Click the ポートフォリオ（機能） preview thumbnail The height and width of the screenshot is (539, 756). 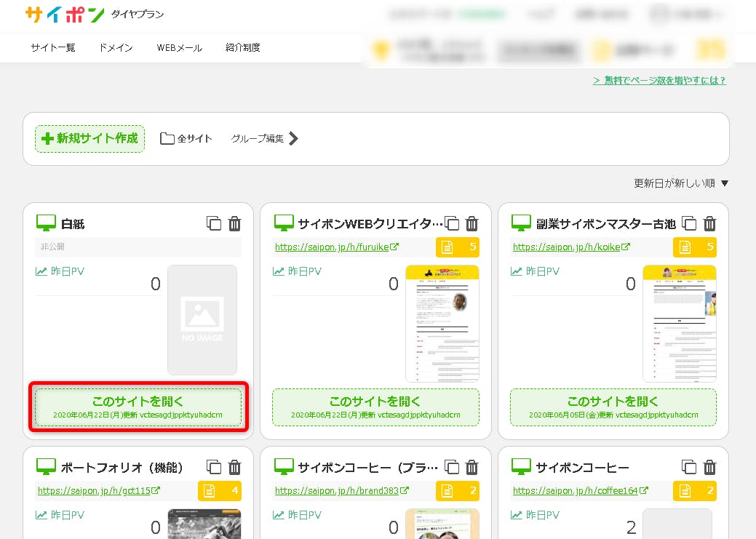pos(204,524)
